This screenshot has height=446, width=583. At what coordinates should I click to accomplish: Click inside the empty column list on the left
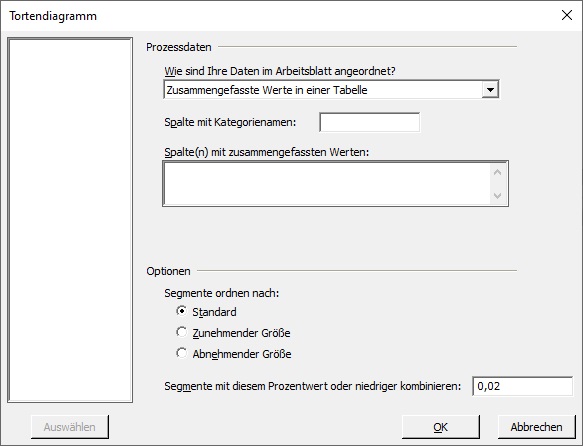(x=70, y=220)
